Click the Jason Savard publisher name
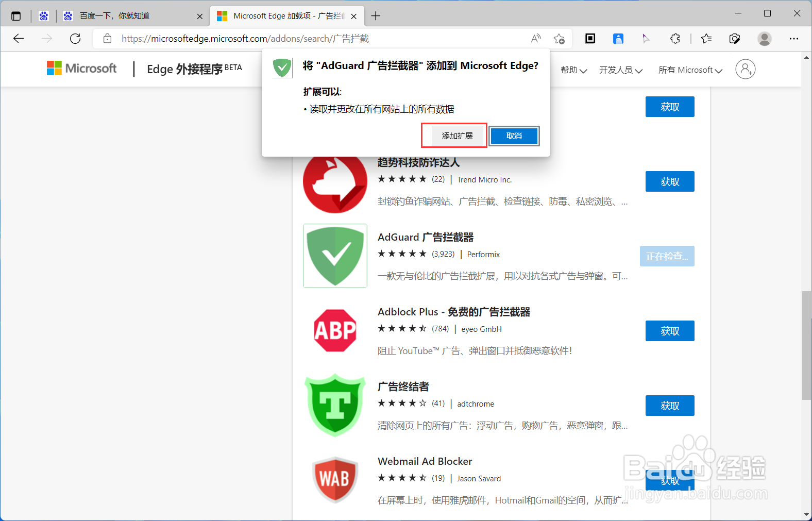This screenshot has height=521, width=812. pos(479,479)
